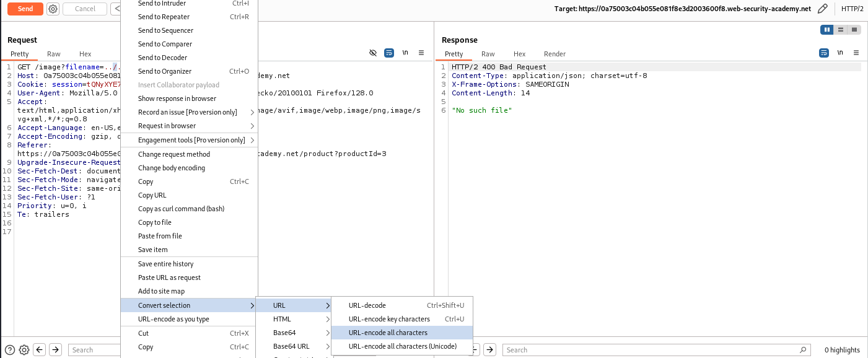The image size is (868, 358).
Task: Open the response Hex tab
Action: point(519,54)
